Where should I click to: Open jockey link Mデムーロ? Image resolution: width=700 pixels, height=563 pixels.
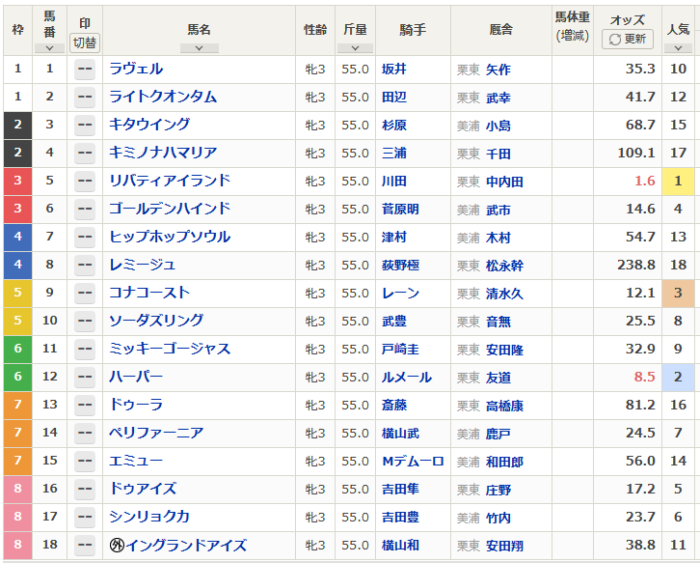pyautogui.click(x=410, y=461)
